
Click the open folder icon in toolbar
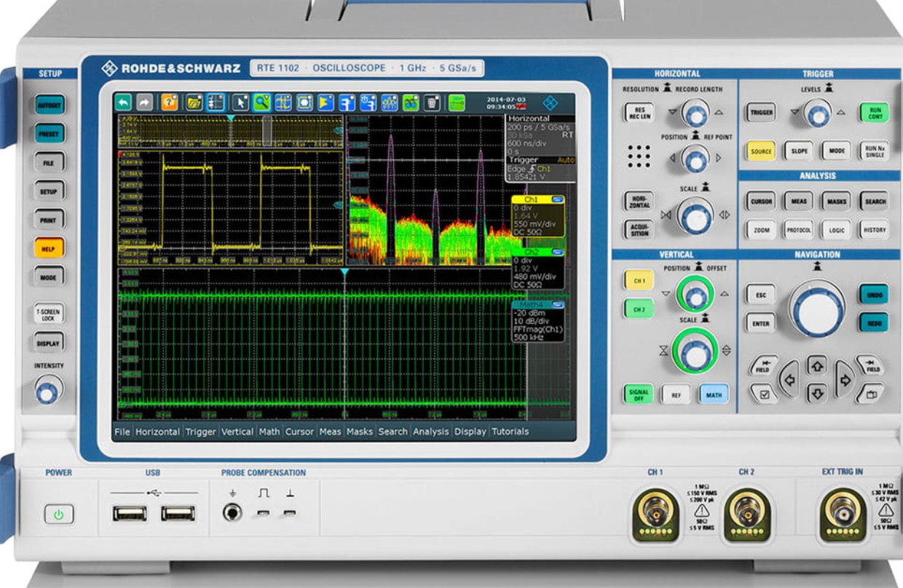point(194,103)
